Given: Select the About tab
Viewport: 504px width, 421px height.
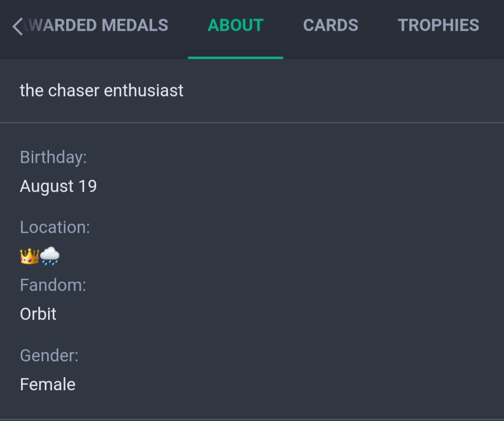Looking at the screenshot, I should click(236, 25).
